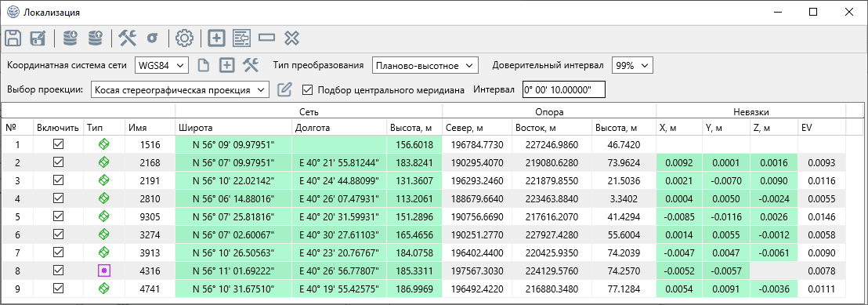868x305 pixels.
Task: Click the EV column header
Action: tap(822, 128)
